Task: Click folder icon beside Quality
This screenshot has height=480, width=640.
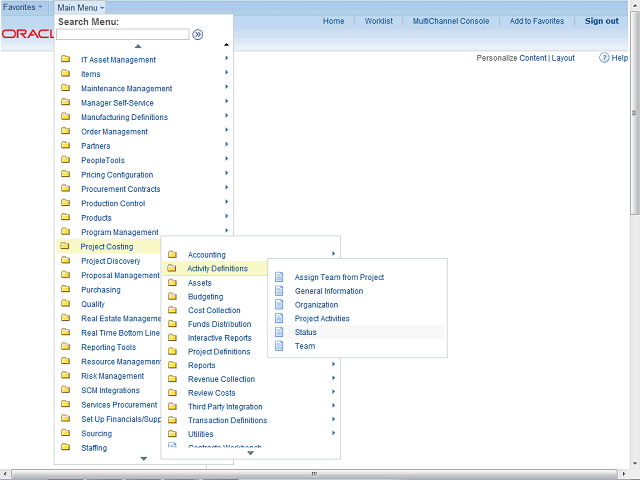Action: tap(65, 303)
